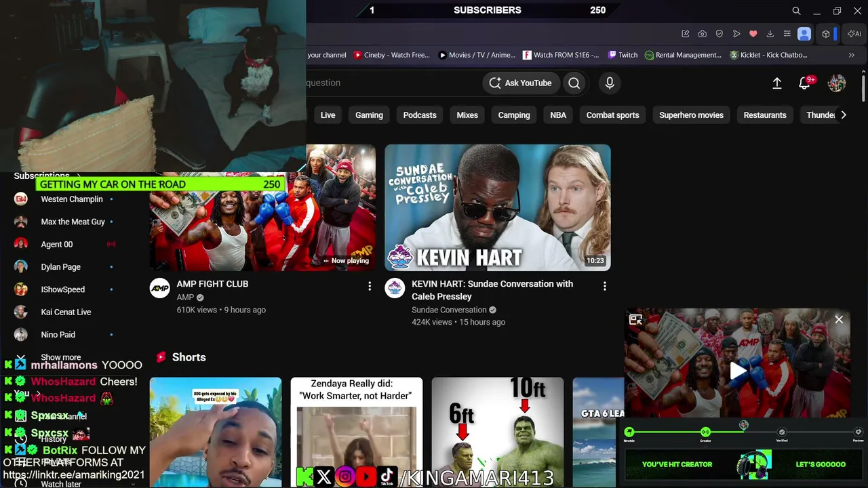Expand subscriptions list with Show more

[61, 357]
